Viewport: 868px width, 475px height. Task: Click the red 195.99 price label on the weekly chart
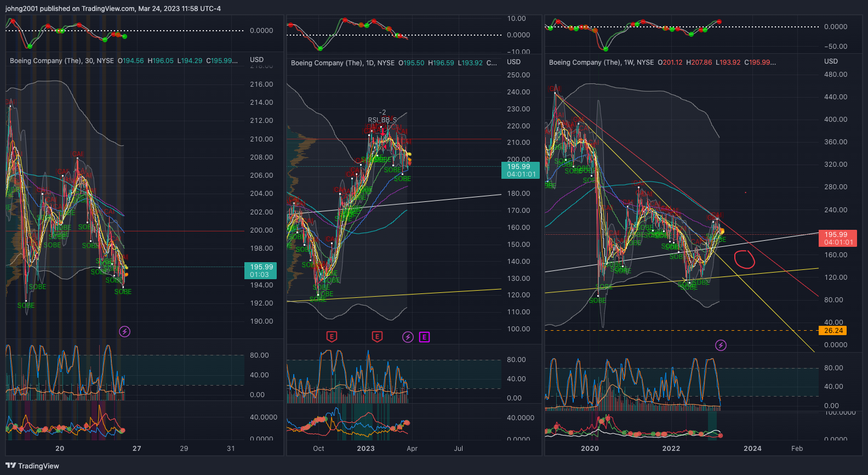[x=838, y=238]
